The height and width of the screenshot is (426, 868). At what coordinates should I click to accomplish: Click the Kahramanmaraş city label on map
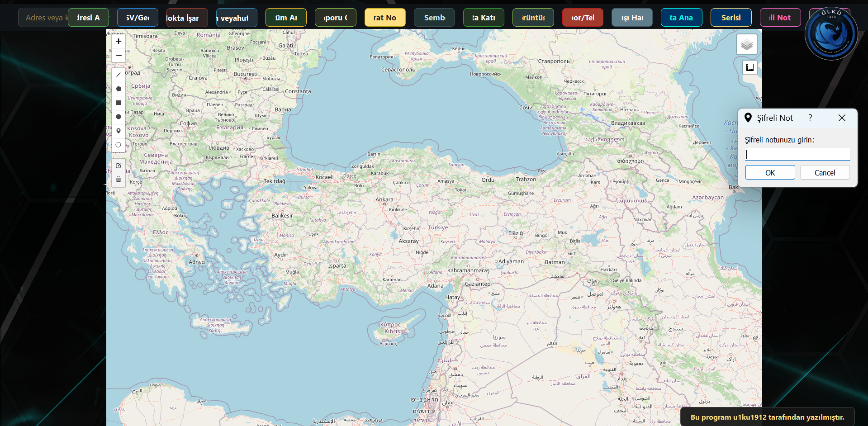[468, 271]
